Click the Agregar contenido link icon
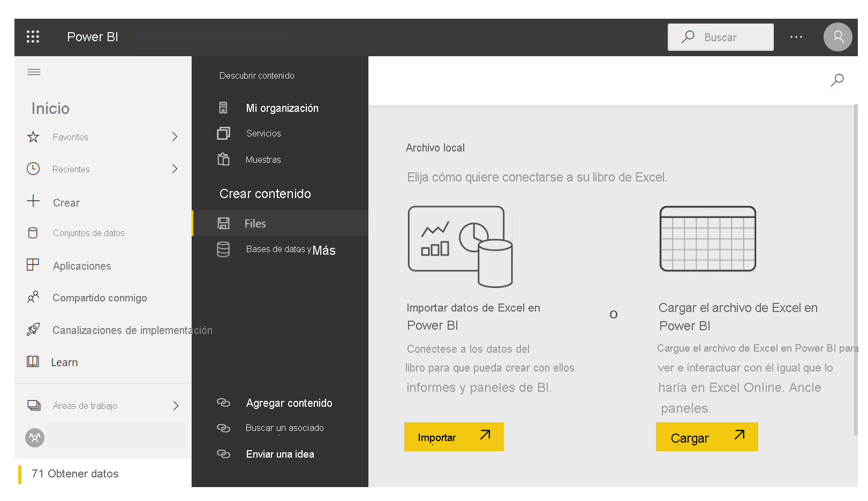 (223, 403)
